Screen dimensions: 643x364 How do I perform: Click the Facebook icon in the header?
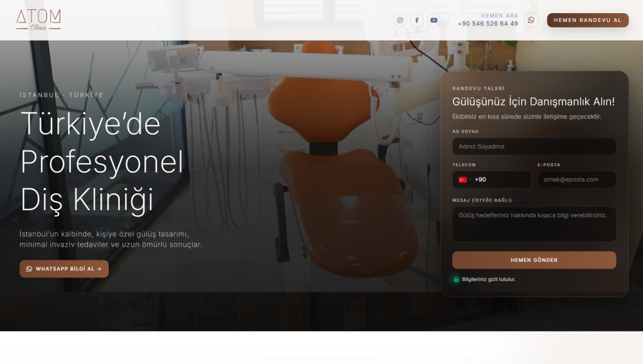click(417, 20)
